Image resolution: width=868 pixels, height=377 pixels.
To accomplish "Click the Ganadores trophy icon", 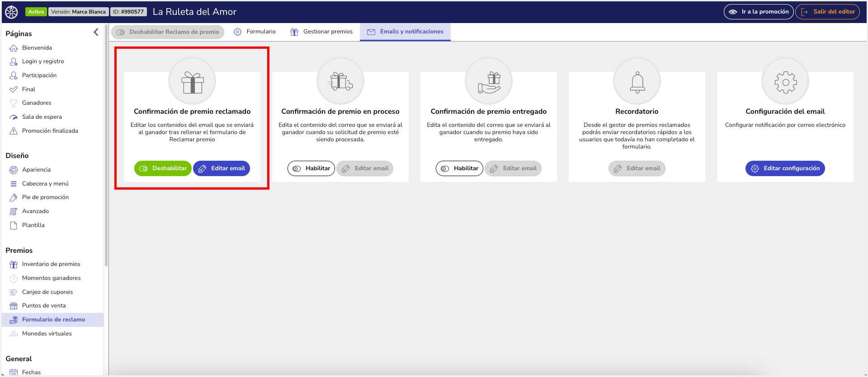I will (x=14, y=103).
